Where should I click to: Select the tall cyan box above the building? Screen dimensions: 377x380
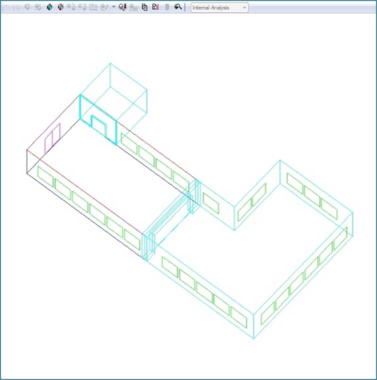click(113, 97)
